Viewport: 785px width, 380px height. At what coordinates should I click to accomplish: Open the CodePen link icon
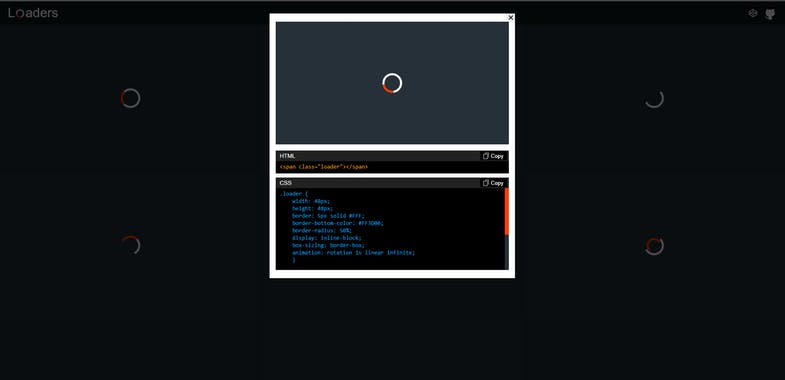752,14
